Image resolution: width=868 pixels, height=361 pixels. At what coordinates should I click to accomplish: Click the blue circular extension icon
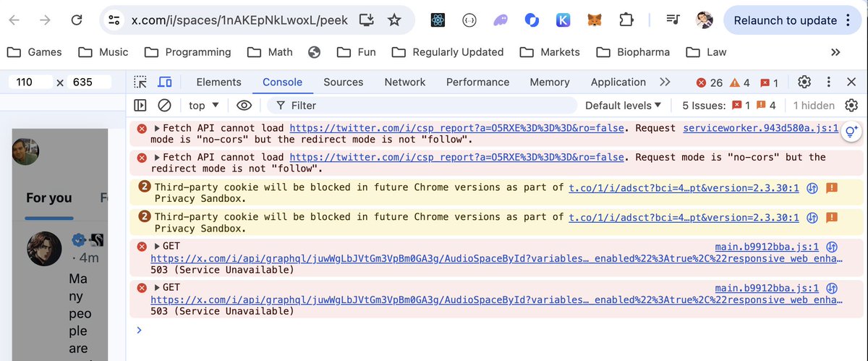532,20
